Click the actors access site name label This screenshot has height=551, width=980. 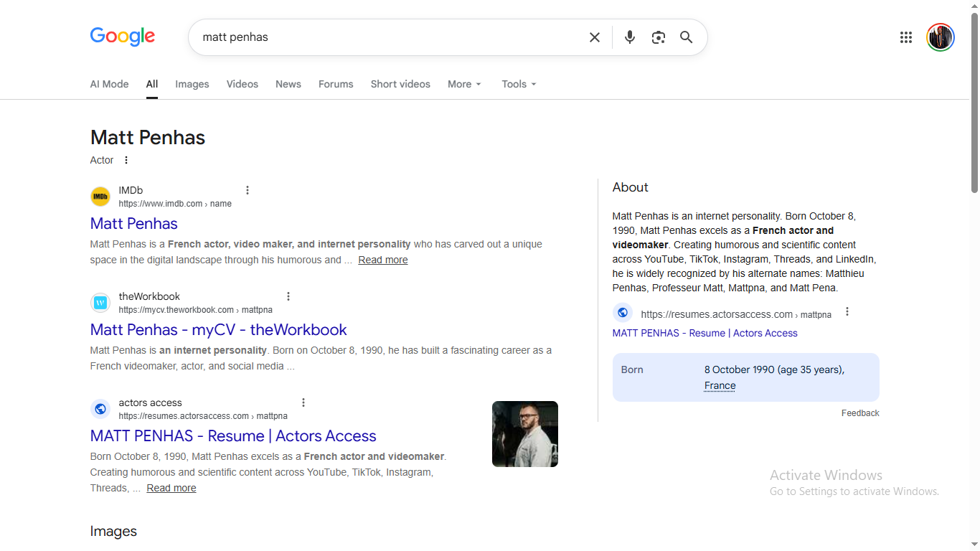point(151,402)
